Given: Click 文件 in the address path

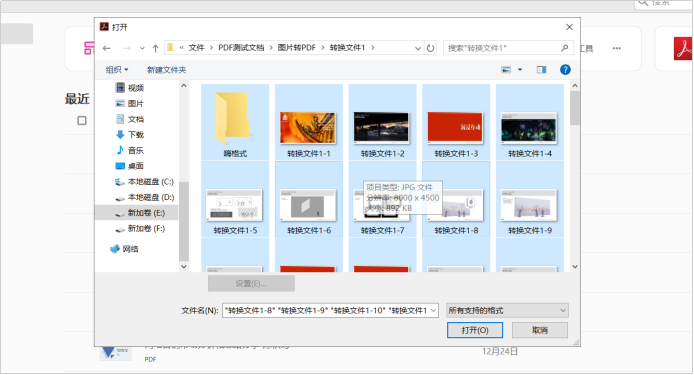Looking at the screenshot, I should (x=196, y=48).
